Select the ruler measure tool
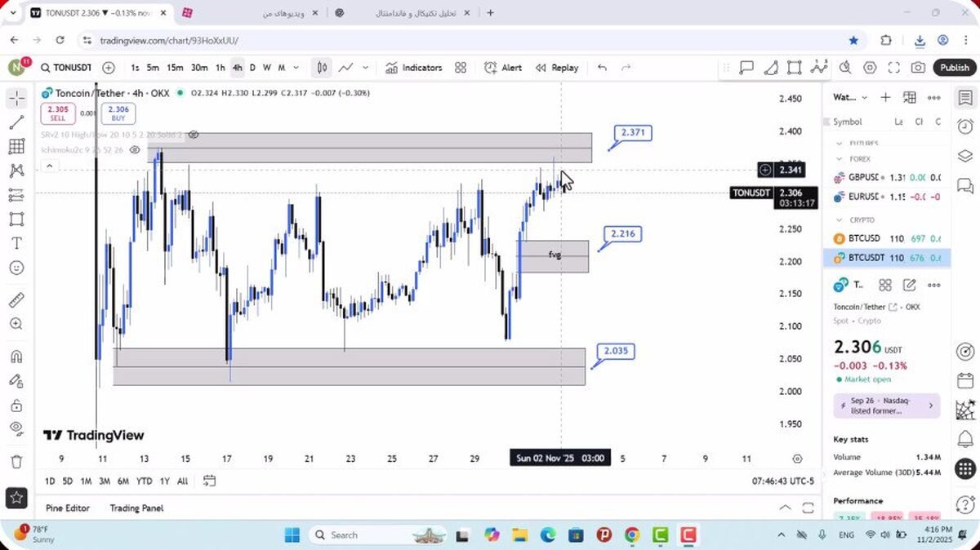980x550 pixels. point(16,299)
